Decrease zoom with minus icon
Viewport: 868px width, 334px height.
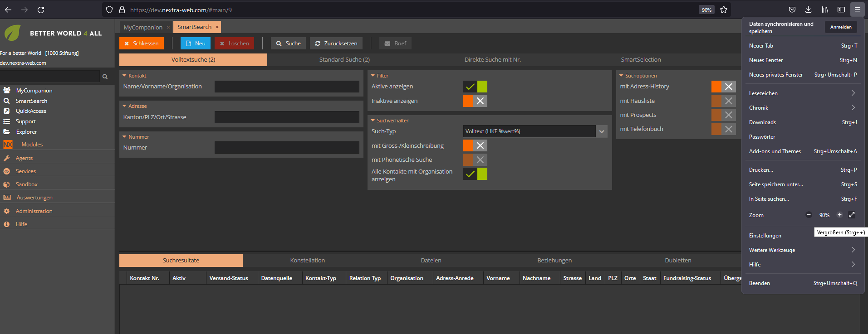[x=809, y=215]
